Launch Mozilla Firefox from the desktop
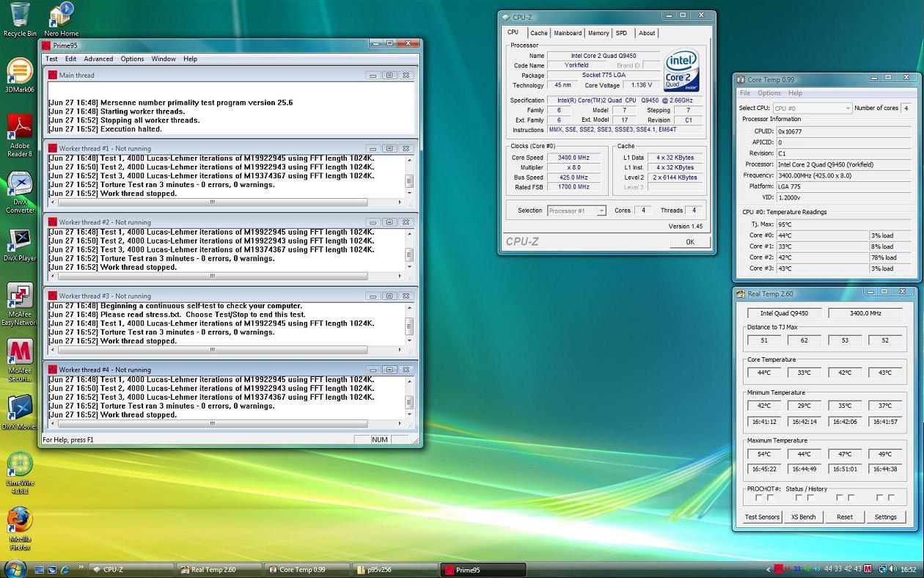The height and width of the screenshot is (578, 924). 20,528
